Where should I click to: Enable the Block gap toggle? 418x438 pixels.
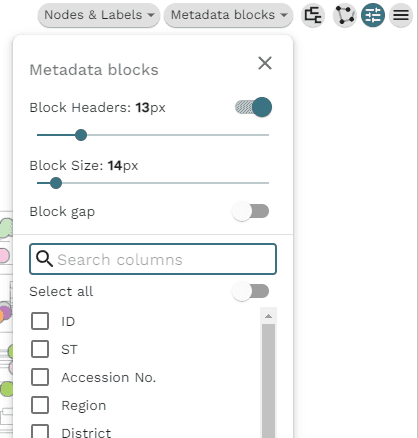(251, 211)
